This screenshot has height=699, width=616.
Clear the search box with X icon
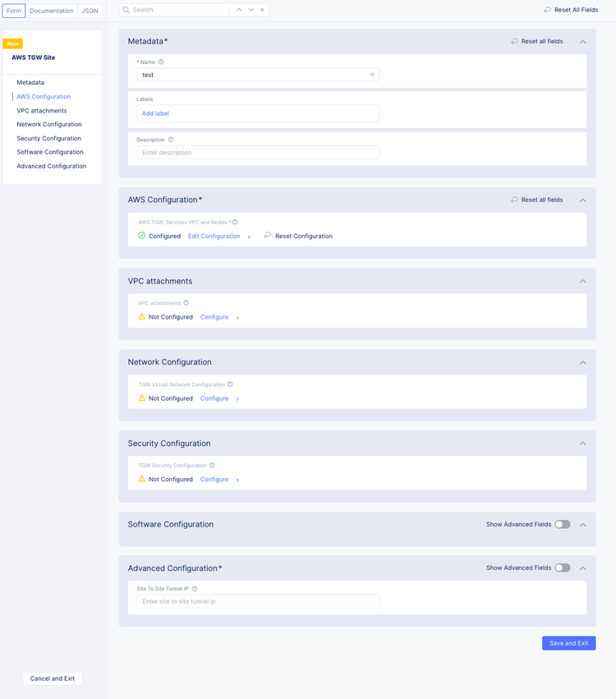(x=263, y=10)
